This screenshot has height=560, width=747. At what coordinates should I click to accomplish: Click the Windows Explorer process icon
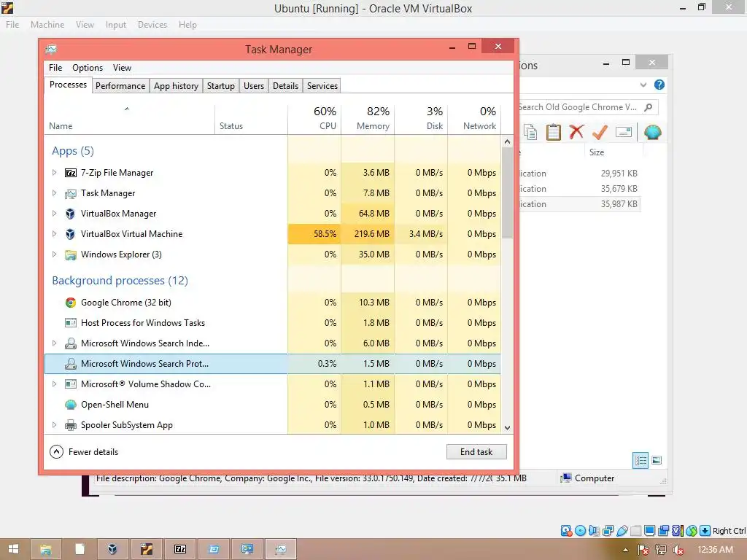point(71,254)
